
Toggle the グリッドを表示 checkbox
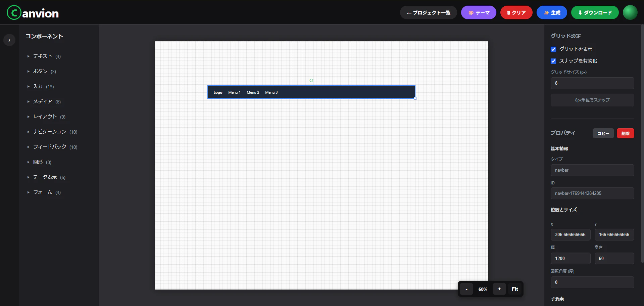[x=553, y=49]
